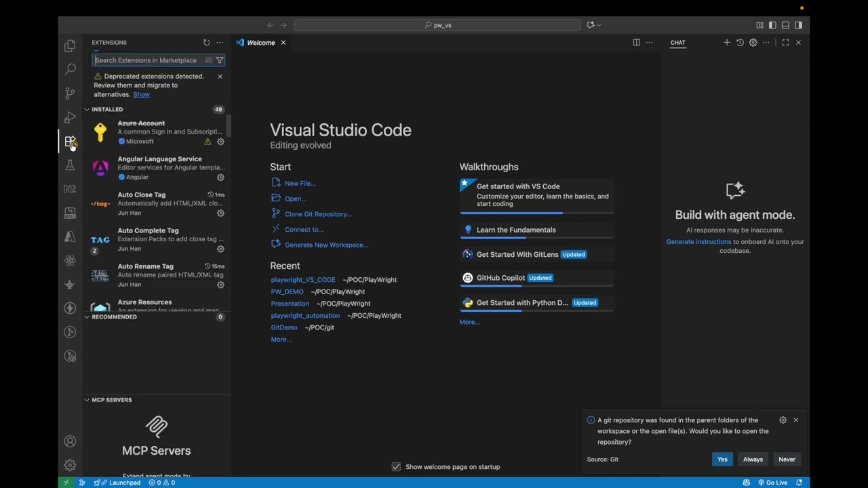This screenshot has width=868, height=488.
Task: Open chat panel more actions menu
Action: click(x=766, y=42)
